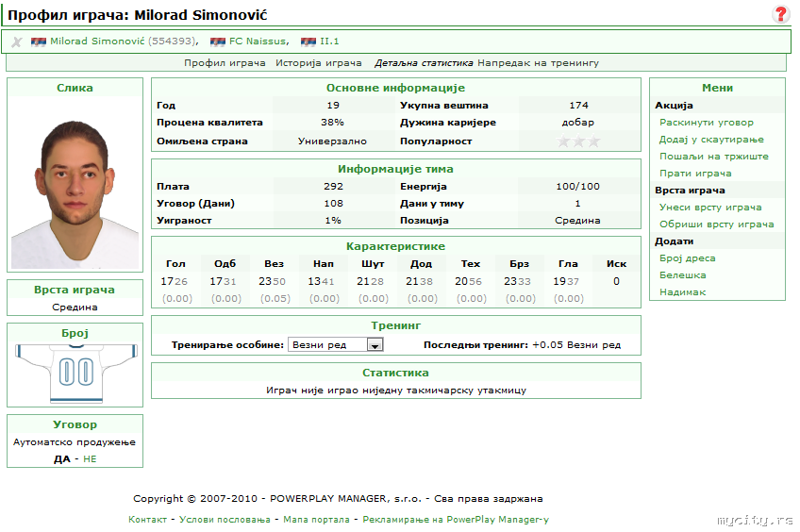The width and height of the screenshot is (800, 532).
Task: Open the Профил играча tab
Action: (x=225, y=63)
